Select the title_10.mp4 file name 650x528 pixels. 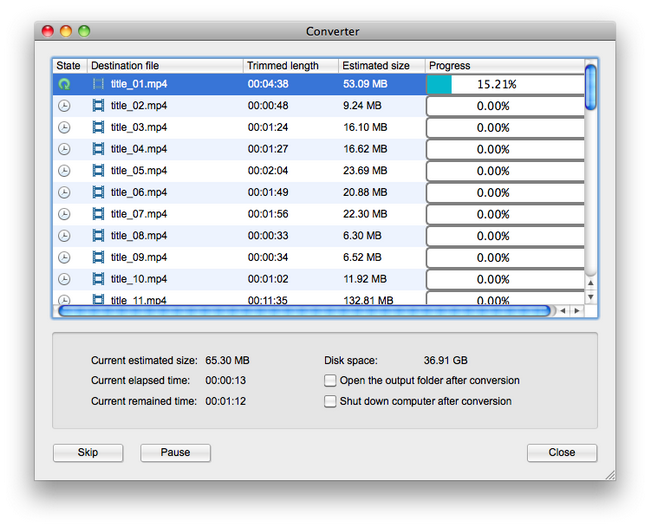pos(139,279)
